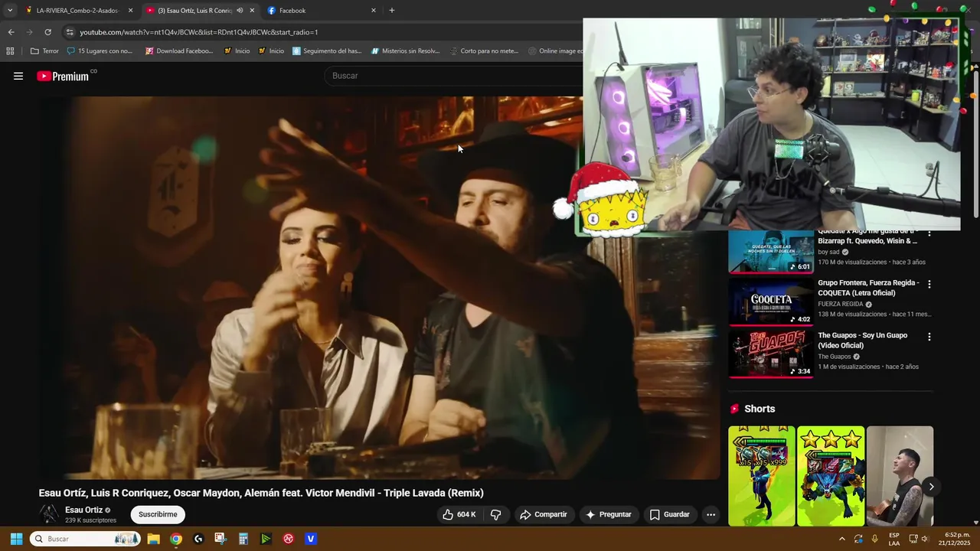980x551 pixels.
Task: Open Calculator taskbar icon
Action: click(243, 539)
